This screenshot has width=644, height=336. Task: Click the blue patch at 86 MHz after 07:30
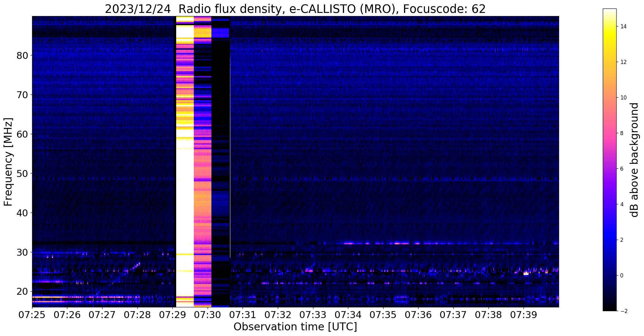tap(220, 32)
